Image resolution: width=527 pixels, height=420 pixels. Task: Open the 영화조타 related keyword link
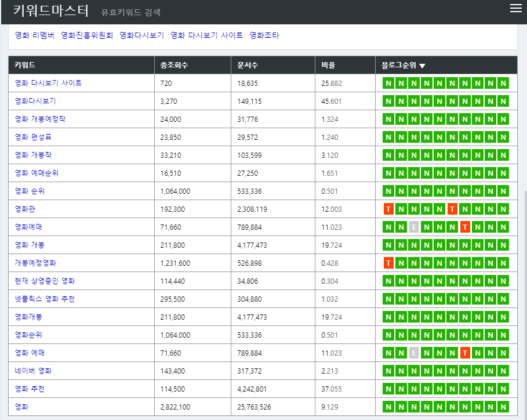(x=264, y=35)
